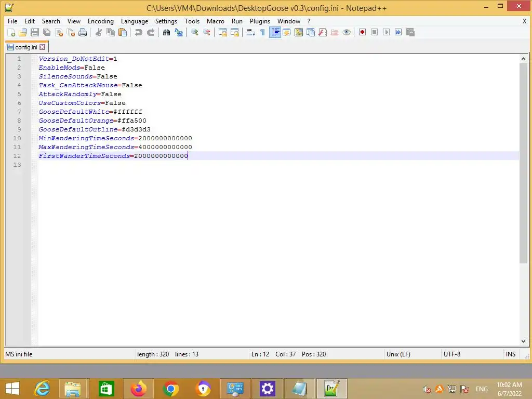Click the 'MS ini file' status text
This screenshot has width=532, height=399.
pyautogui.click(x=19, y=354)
